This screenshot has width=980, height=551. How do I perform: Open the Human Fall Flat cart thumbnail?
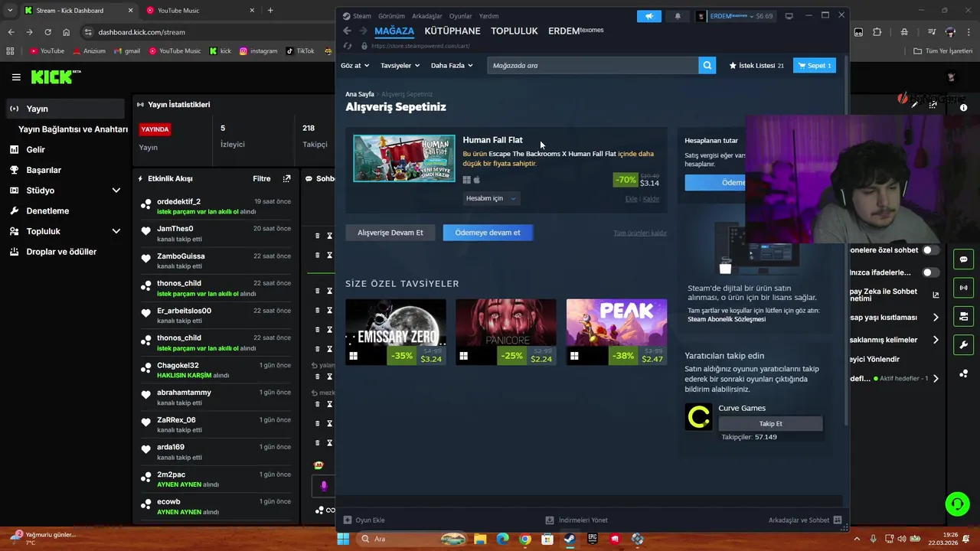(404, 158)
